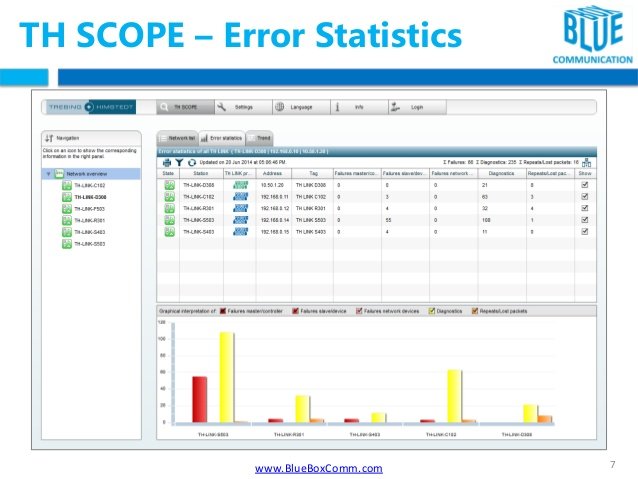Click the TH LINK product icon for TH-LINK-R301
The image size is (638, 479).
point(240,207)
